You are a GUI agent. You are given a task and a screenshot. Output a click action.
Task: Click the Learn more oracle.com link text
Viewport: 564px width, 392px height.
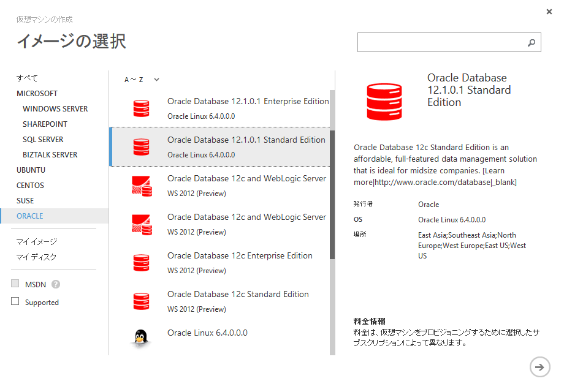(435, 176)
